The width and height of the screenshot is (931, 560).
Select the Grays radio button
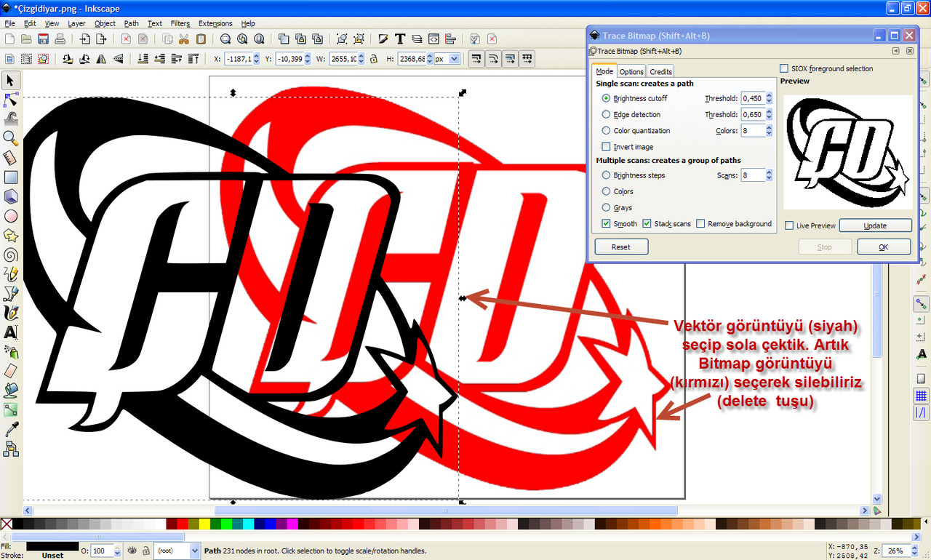607,208
